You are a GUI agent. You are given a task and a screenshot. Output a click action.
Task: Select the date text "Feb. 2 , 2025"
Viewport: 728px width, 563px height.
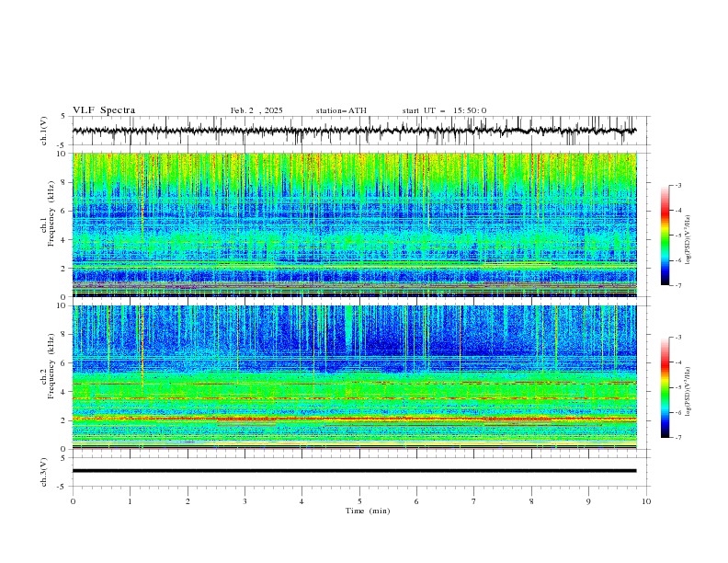(256, 110)
